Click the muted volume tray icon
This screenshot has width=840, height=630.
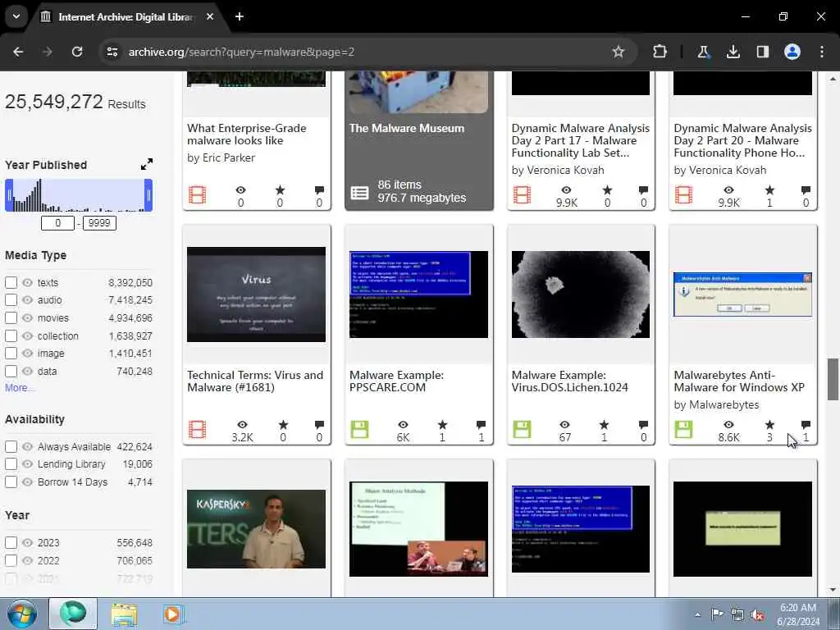click(757, 615)
